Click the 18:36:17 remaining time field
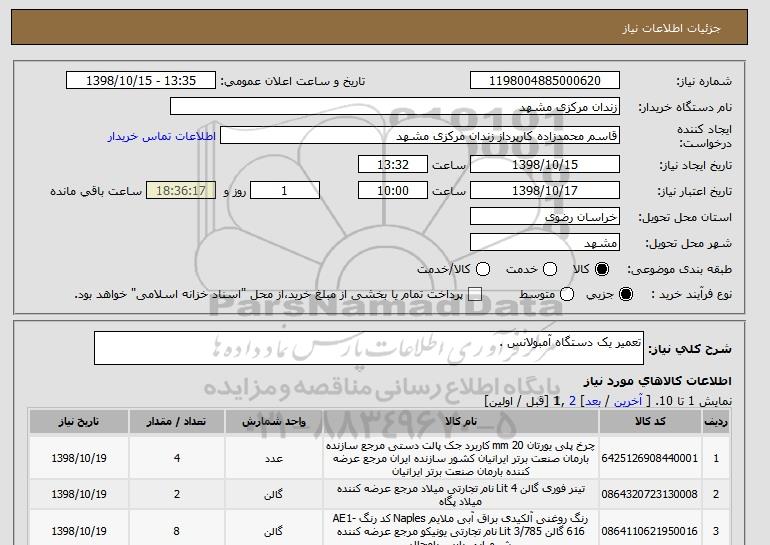This screenshot has width=770, height=545. click(181, 191)
